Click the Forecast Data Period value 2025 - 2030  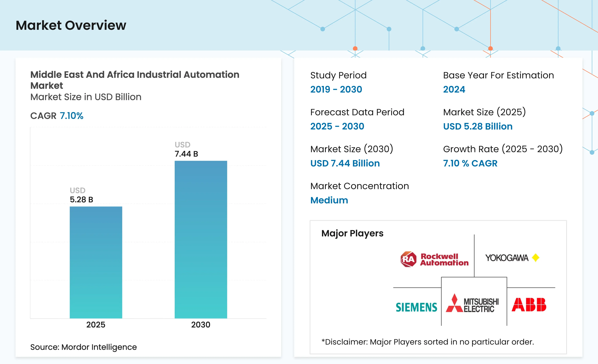pos(337,126)
